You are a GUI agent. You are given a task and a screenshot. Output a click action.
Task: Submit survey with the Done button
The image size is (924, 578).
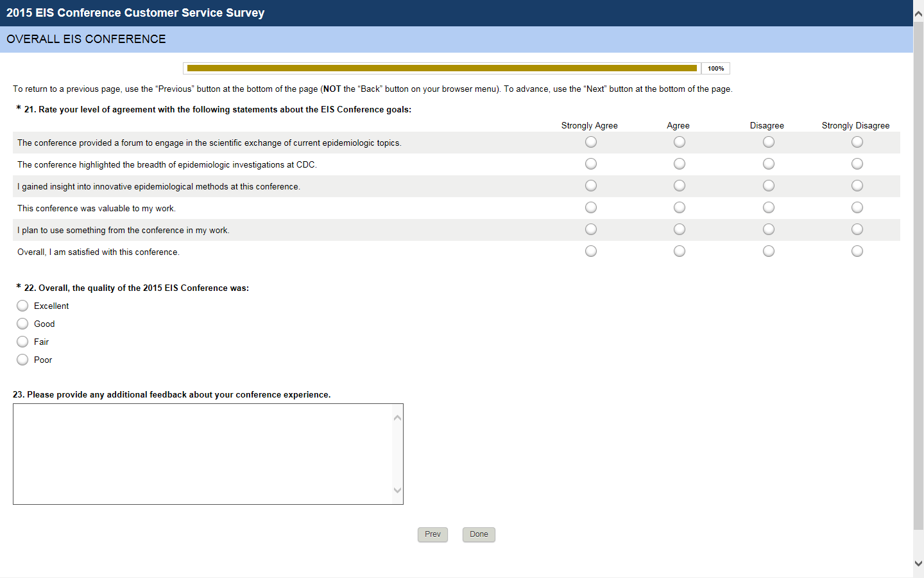(479, 534)
